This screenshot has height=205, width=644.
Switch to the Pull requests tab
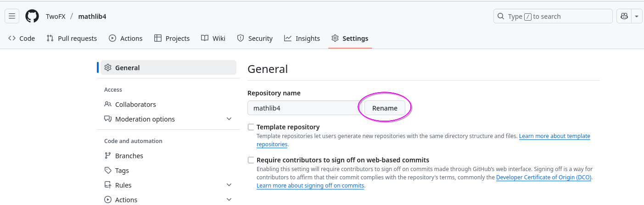[72, 39]
